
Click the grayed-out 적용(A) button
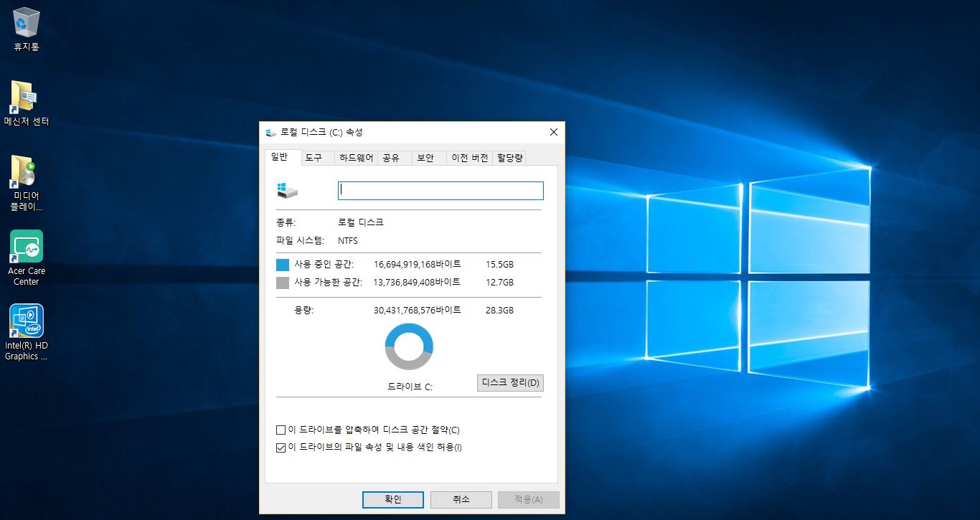click(529, 499)
